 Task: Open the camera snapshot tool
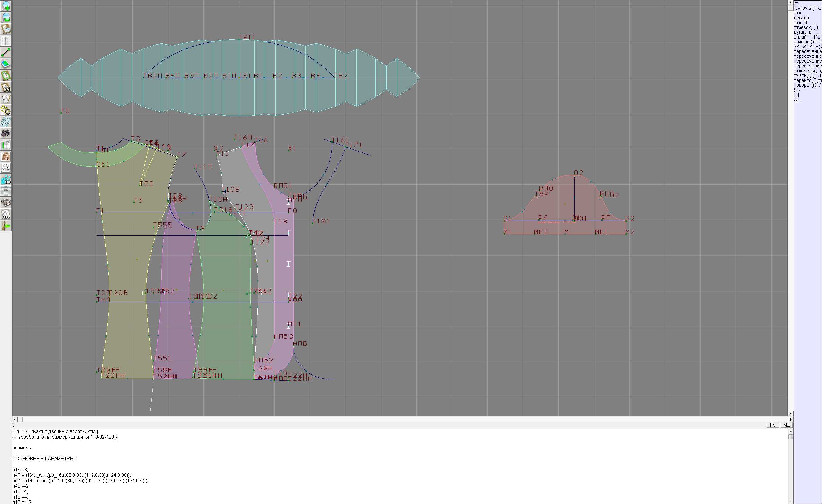click(x=6, y=134)
